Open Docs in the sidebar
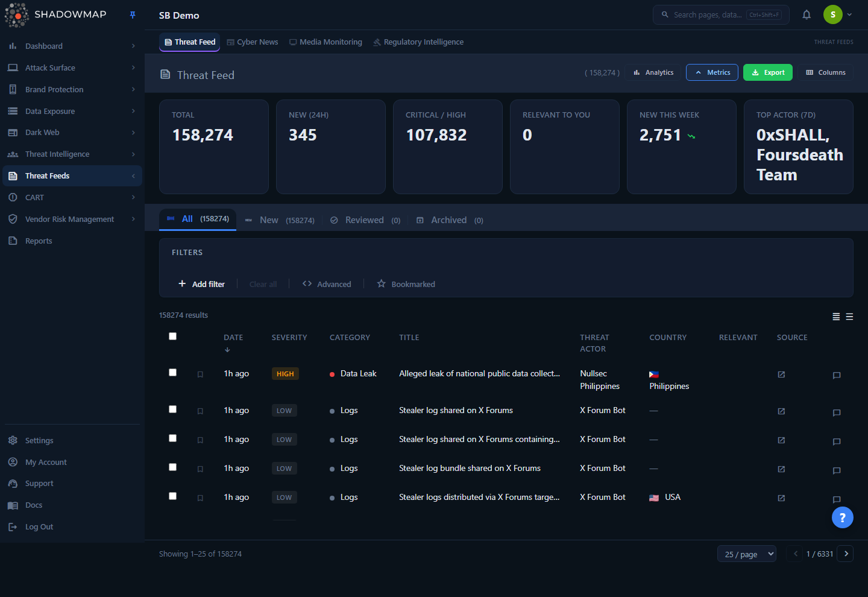This screenshot has height=597, width=868. [72, 505]
